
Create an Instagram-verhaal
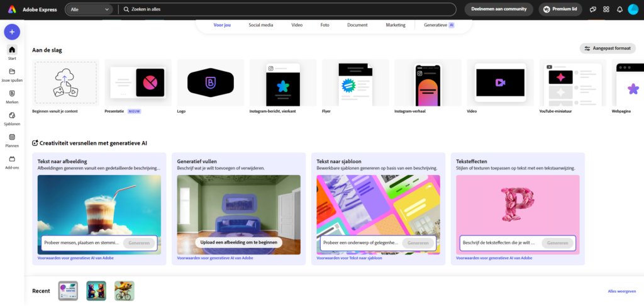[x=428, y=82]
